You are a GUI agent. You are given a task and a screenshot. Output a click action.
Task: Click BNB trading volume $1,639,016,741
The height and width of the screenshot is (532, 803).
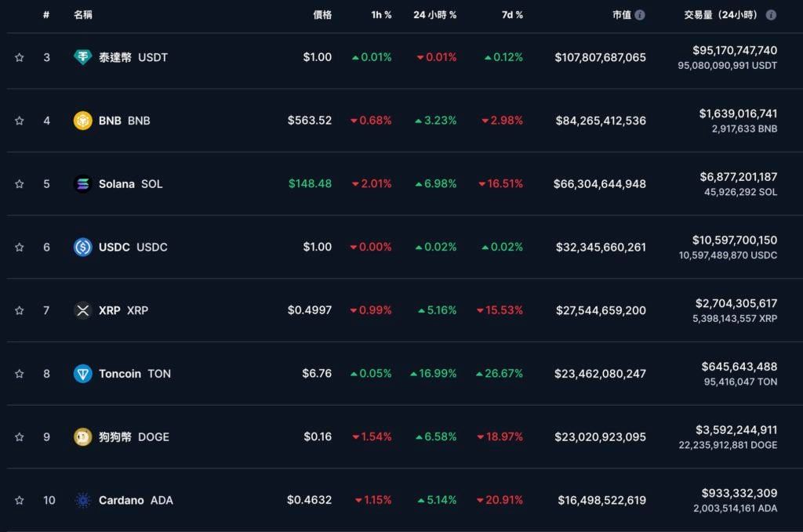738,114
